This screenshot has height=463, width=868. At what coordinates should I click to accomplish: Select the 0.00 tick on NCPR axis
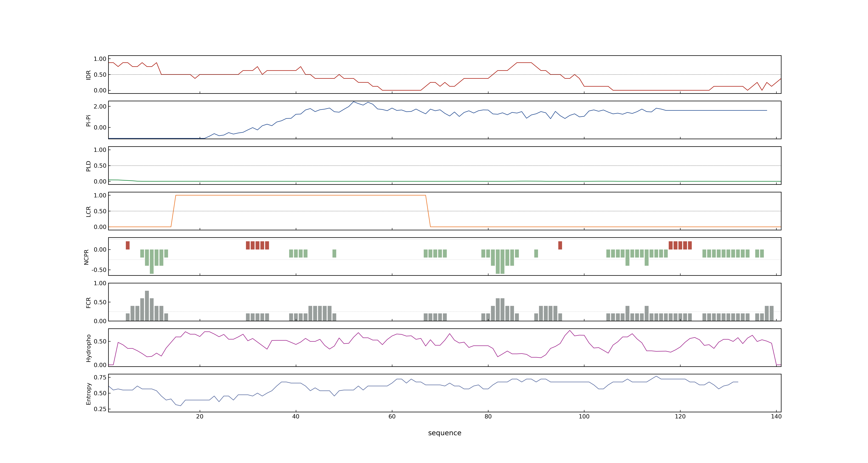tap(100, 250)
